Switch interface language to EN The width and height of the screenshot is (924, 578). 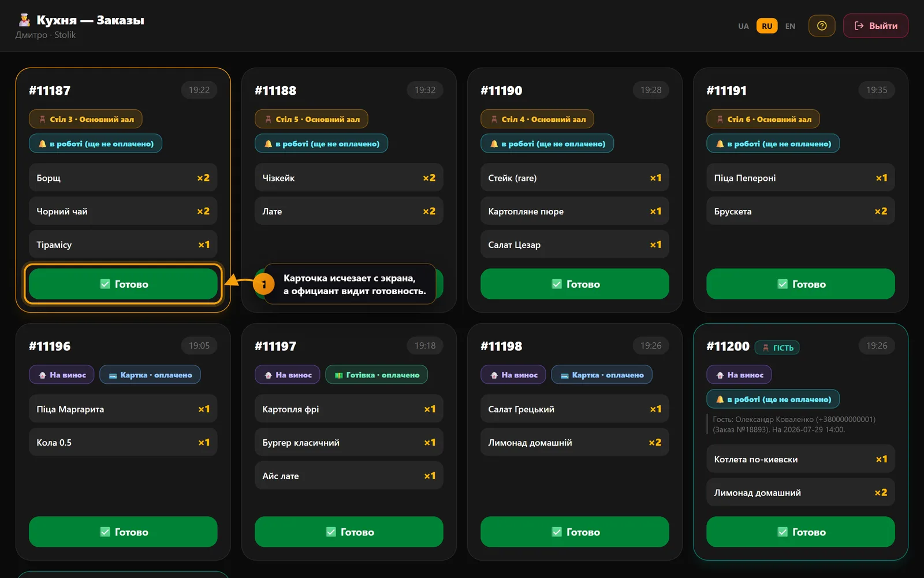click(790, 26)
